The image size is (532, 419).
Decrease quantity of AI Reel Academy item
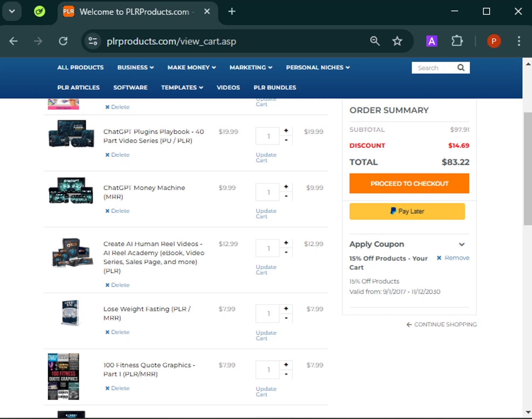[286, 252]
